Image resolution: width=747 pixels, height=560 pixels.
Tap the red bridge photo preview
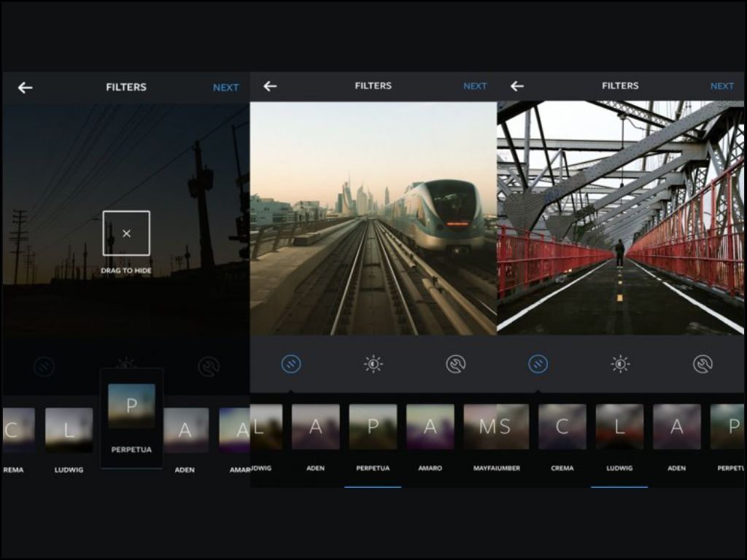[x=620, y=217]
